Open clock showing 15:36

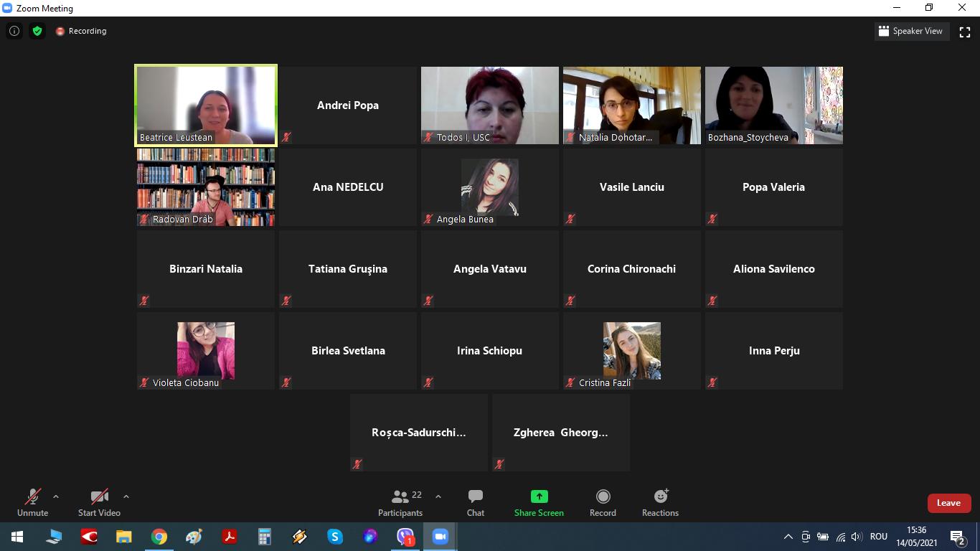pyautogui.click(x=916, y=537)
